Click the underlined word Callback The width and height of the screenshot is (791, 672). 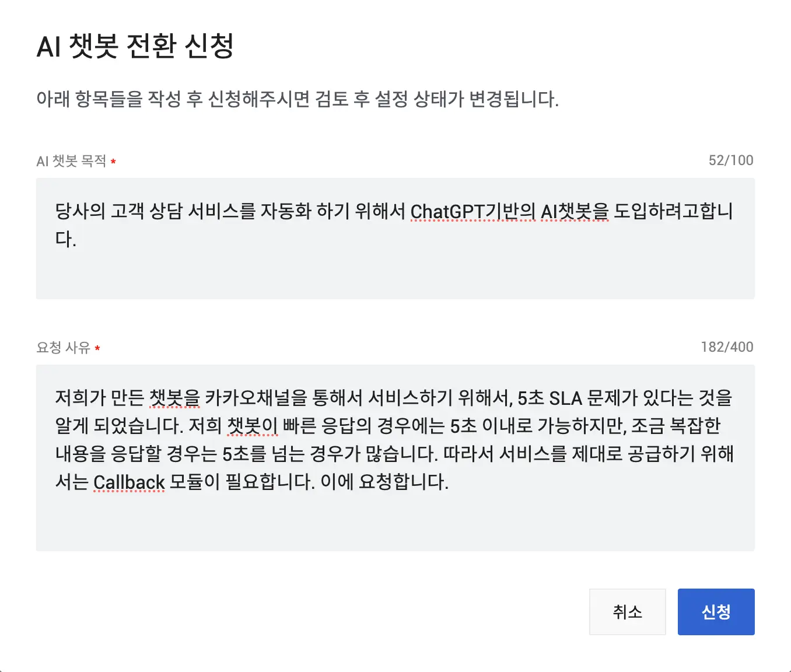click(129, 482)
